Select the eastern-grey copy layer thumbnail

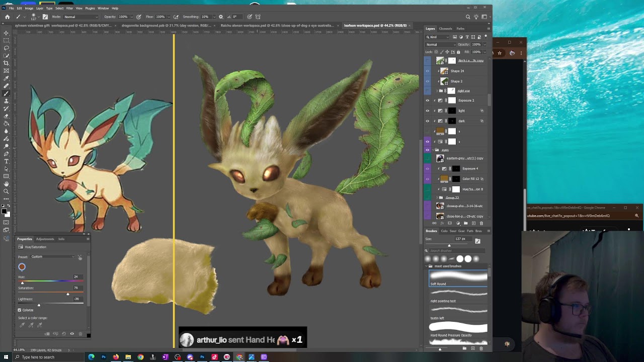point(440,158)
